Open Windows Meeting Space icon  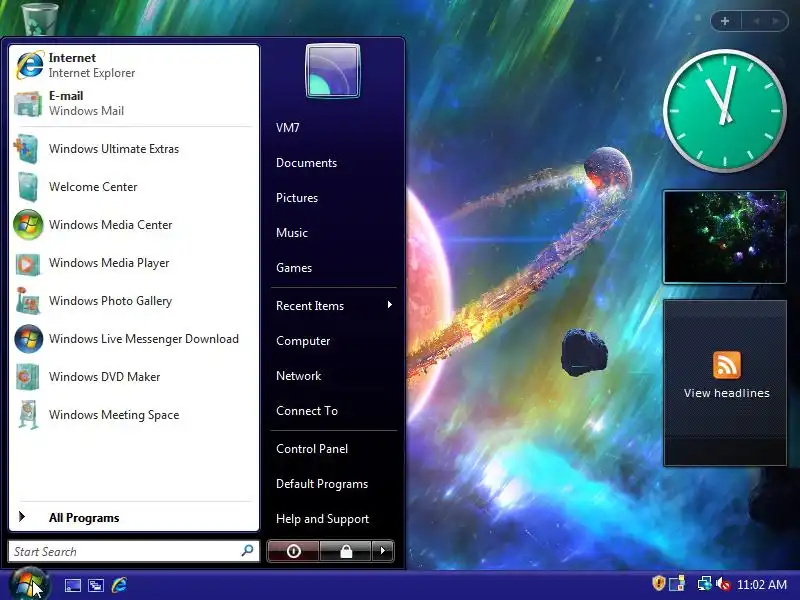point(28,414)
